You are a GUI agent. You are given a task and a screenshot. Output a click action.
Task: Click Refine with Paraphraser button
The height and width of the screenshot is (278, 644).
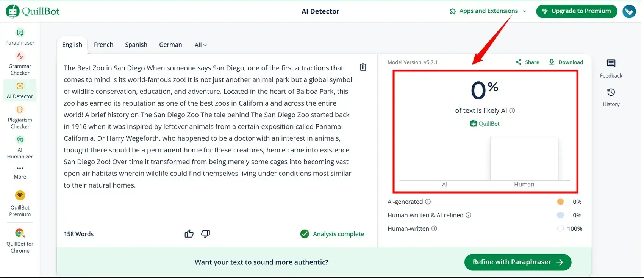(x=517, y=262)
